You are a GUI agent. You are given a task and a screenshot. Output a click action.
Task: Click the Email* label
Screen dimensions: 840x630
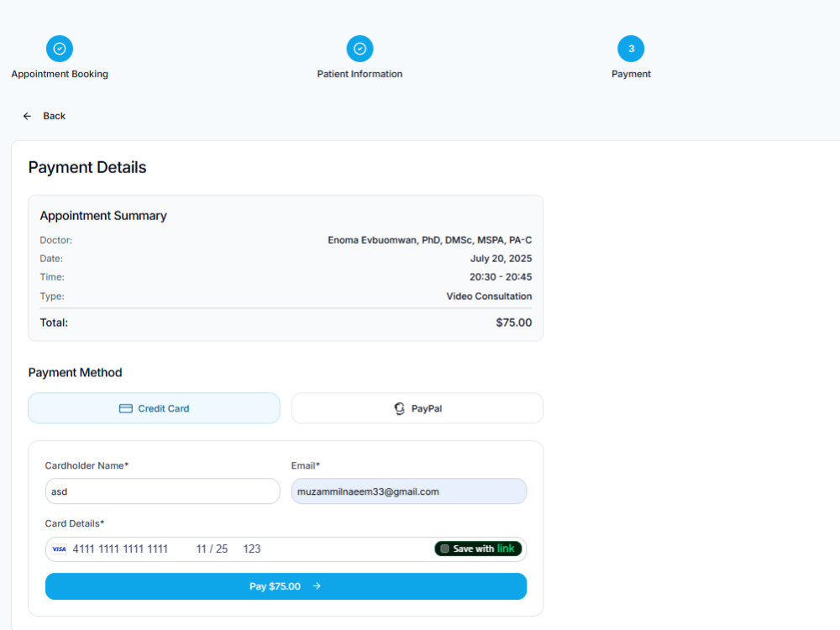point(306,466)
